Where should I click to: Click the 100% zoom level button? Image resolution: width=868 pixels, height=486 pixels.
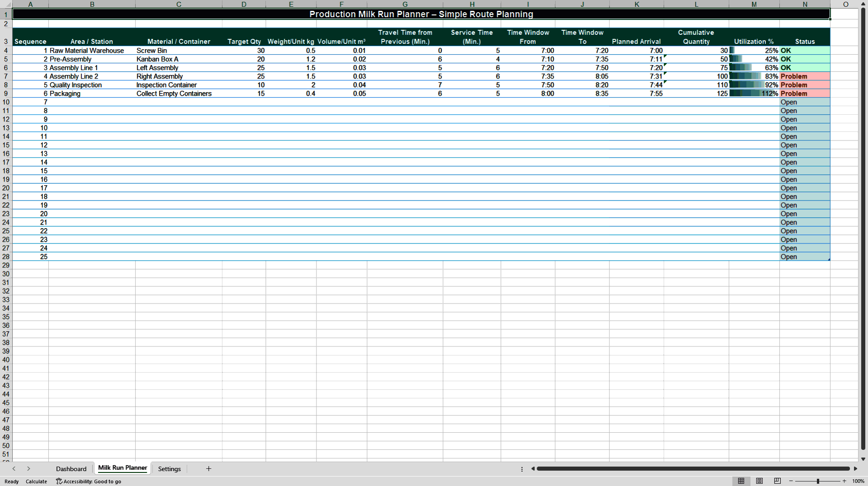858,481
